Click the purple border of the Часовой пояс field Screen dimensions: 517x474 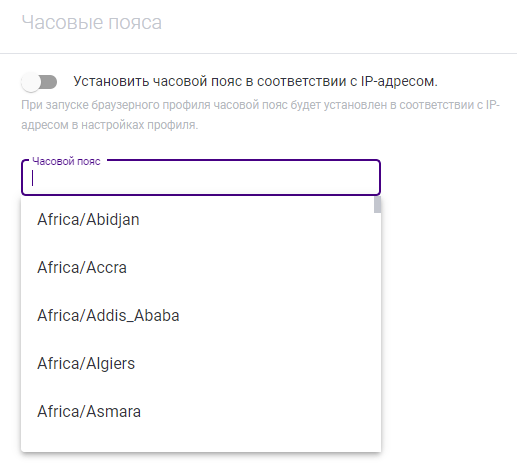[201, 194]
